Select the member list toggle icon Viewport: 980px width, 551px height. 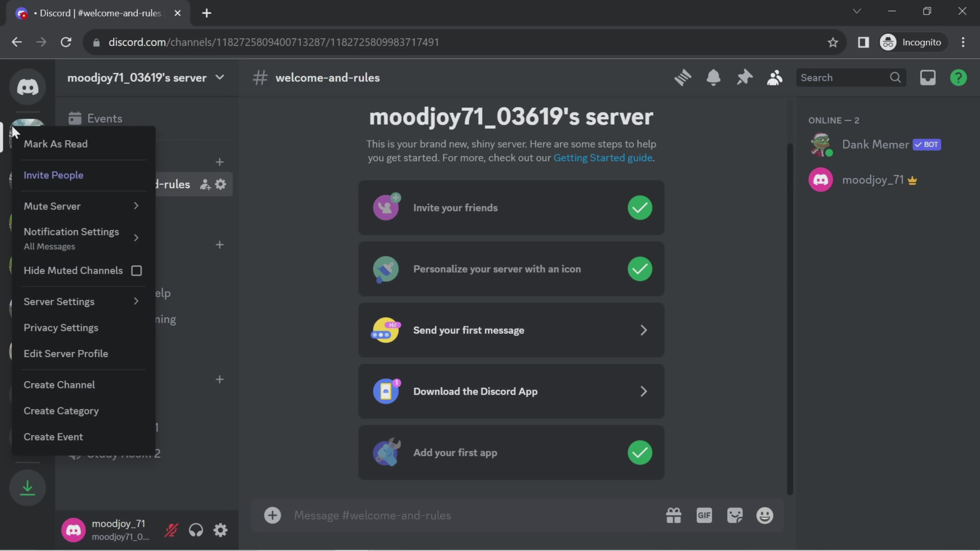775,77
